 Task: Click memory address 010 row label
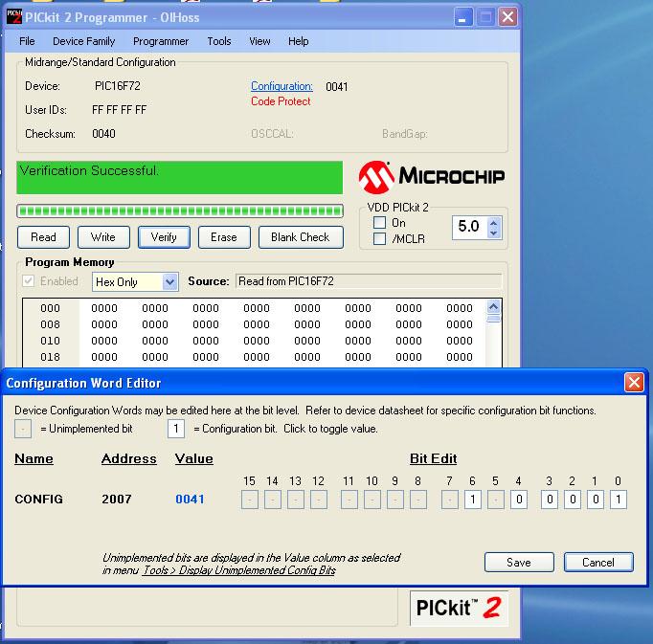click(51, 341)
